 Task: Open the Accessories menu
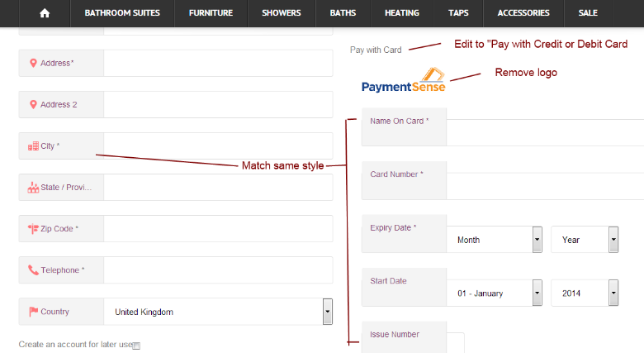[x=523, y=13]
